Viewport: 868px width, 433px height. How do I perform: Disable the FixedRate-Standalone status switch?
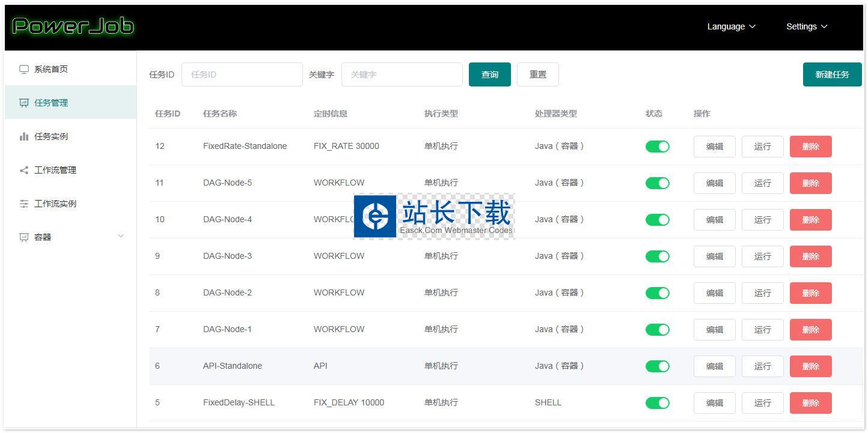(x=657, y=147)
